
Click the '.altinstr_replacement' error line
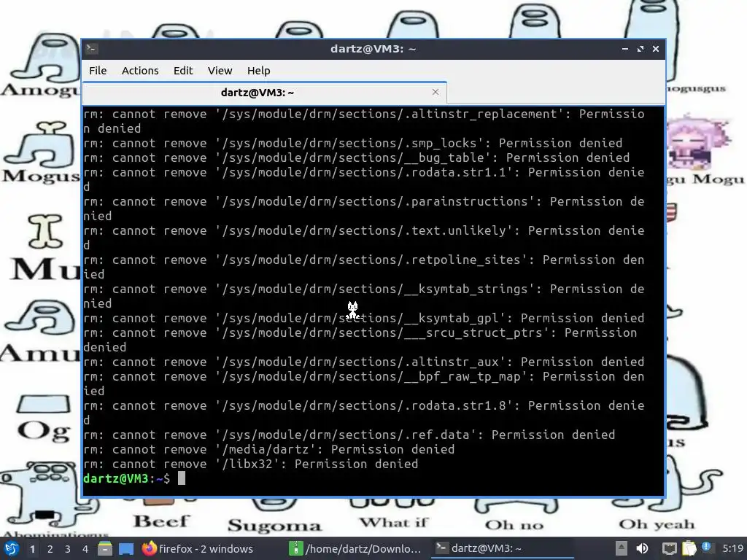coord(364,122)
